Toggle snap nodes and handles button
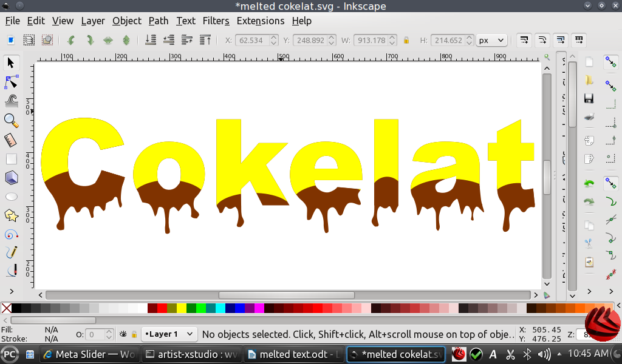This screenshot has height=364, width=622. [x=610, y=183]
